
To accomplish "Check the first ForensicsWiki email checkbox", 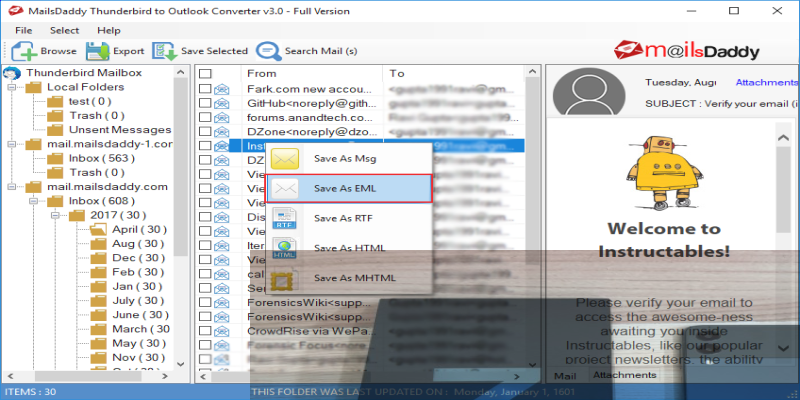I will [205, 303].
